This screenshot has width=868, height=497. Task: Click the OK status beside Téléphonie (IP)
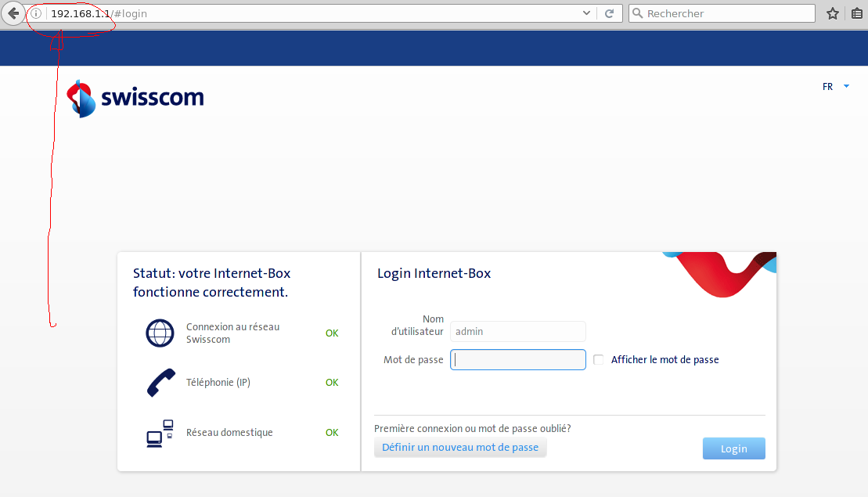point(332,383)
